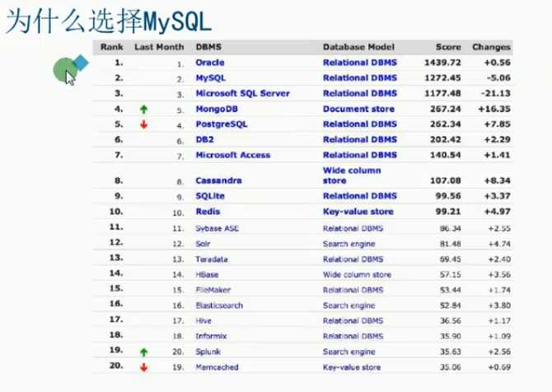Image resolution: width=552 pixels, height=392 pixels.
Task: Select the change value -21.13
Action: point(496,94)
